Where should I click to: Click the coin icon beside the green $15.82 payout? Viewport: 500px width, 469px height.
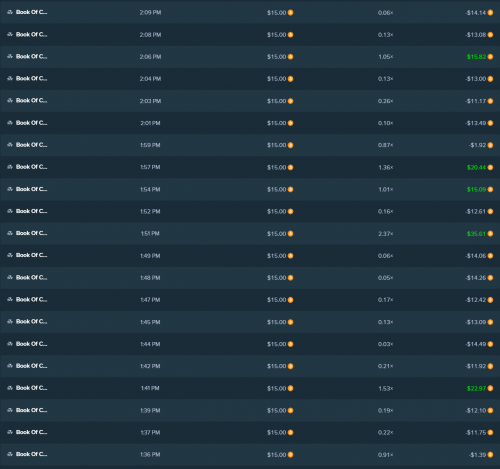click(490, 57)
